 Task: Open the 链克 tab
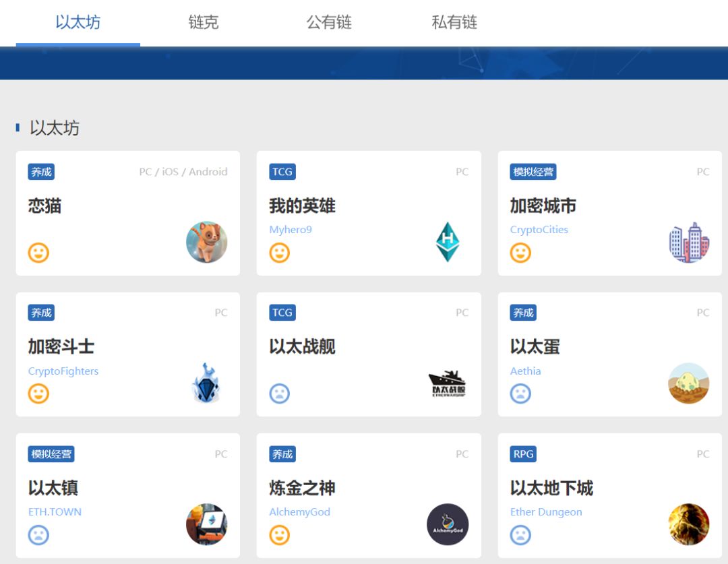pyautogui.click(x=204, y=22)
